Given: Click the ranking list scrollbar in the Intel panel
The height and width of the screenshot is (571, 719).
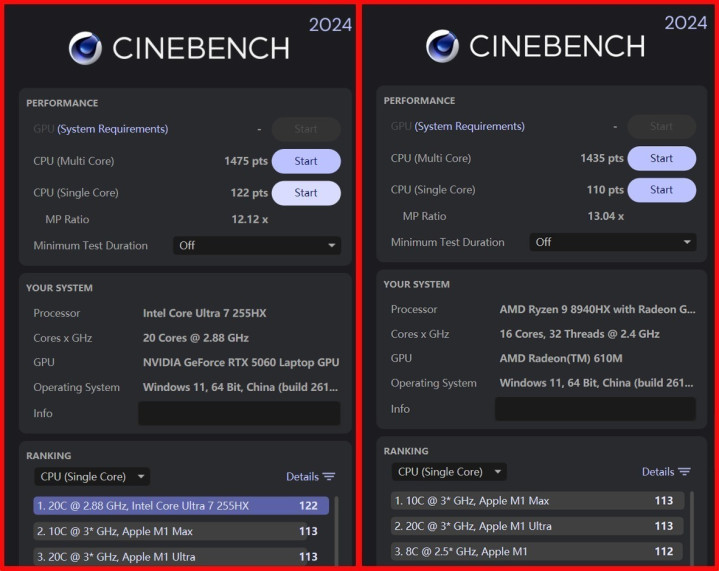Looking at the screenshot, I should (337, 530).
